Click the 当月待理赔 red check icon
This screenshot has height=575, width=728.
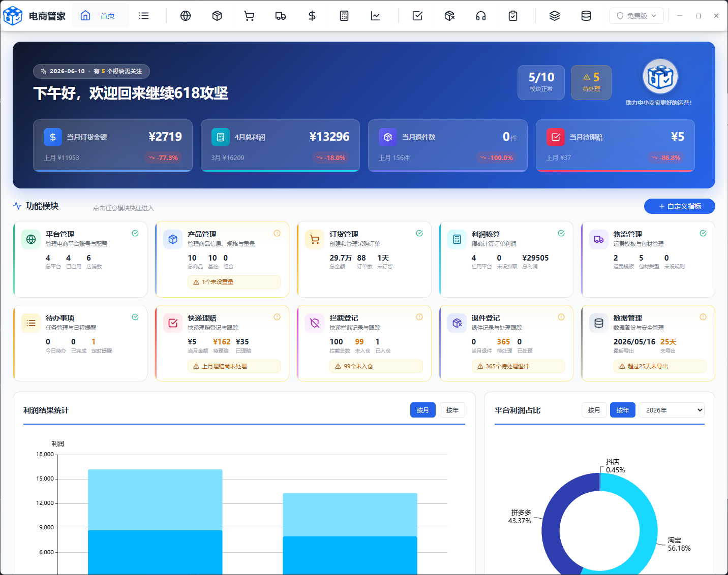coord(556,137)
